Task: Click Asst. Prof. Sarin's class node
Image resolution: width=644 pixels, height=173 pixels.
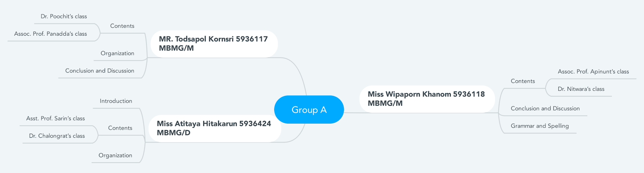Action: click(56, 118)
